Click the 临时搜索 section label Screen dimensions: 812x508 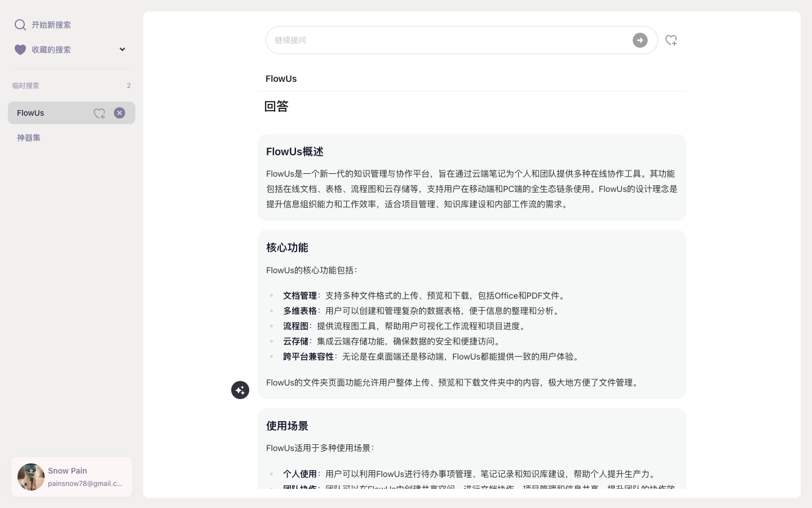(26, 86)
